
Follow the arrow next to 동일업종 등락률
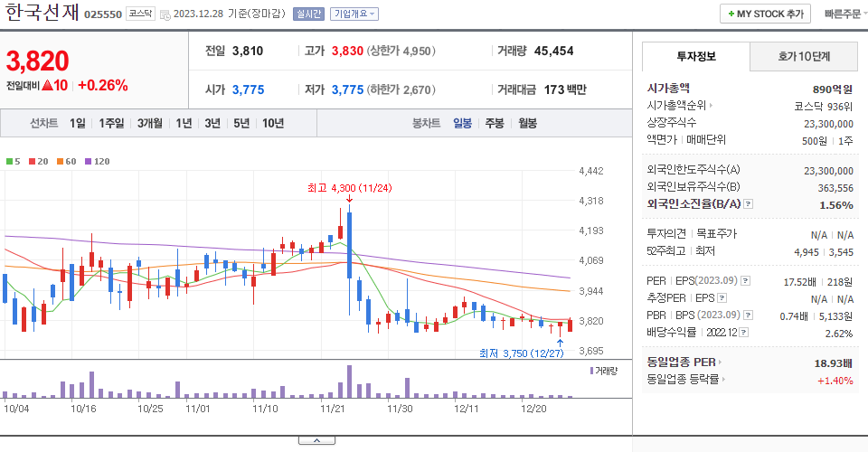tap(723, 380)
